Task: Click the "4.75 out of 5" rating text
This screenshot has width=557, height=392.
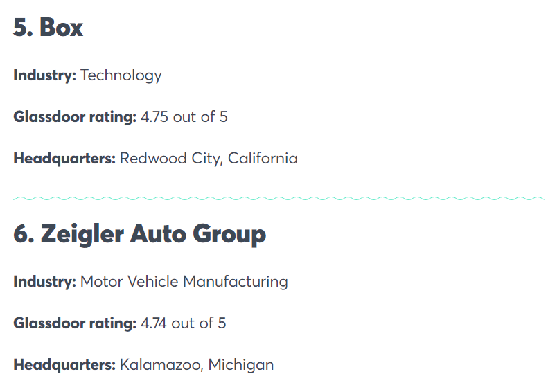Action: (184, 117)
